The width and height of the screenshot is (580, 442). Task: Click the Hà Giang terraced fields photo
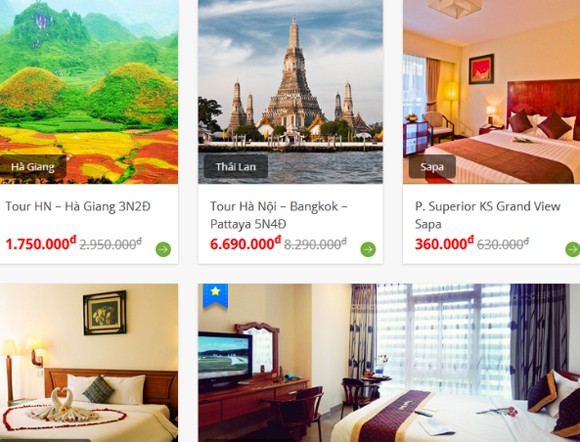89,92
